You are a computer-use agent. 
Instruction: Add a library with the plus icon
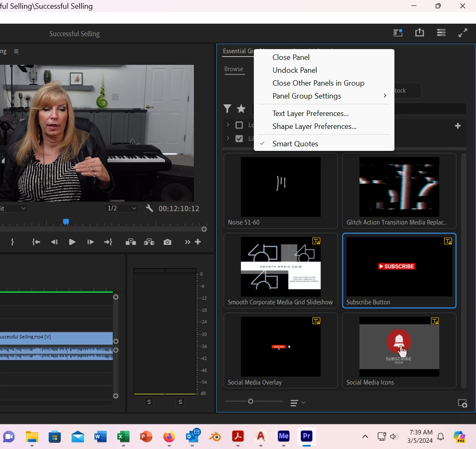click(x=458, y=126)
